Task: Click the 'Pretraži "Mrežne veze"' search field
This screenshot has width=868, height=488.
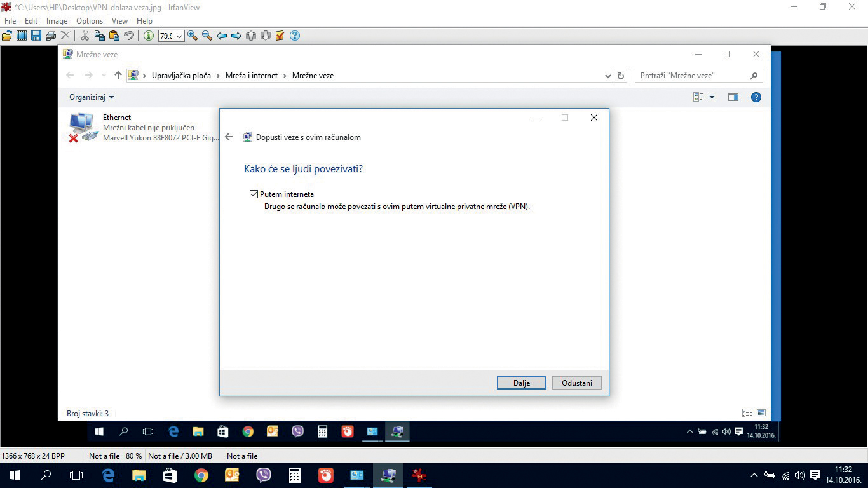Action: click(693, 76)
